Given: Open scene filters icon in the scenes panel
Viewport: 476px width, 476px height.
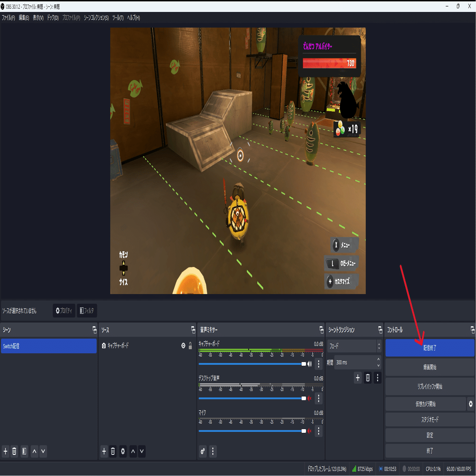Looking at the screenshot, I should [24, 451].
